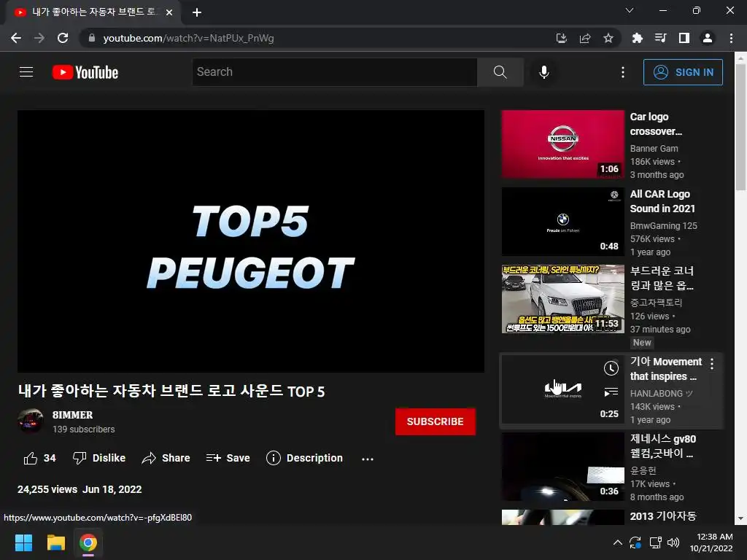
Task: Open the YouTube hamburger guide menu
Action: [x=26, y=72]
